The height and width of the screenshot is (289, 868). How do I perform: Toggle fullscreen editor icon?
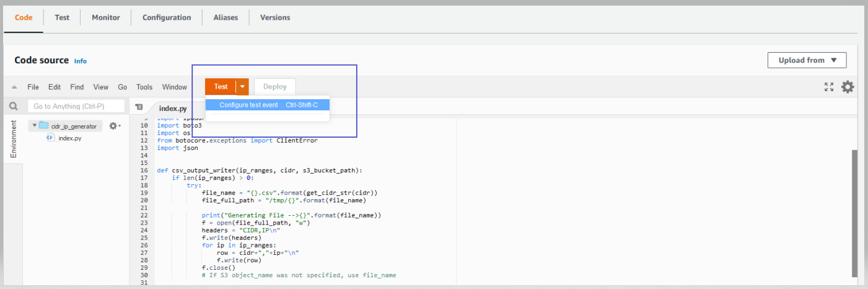(x=829, y=87)
